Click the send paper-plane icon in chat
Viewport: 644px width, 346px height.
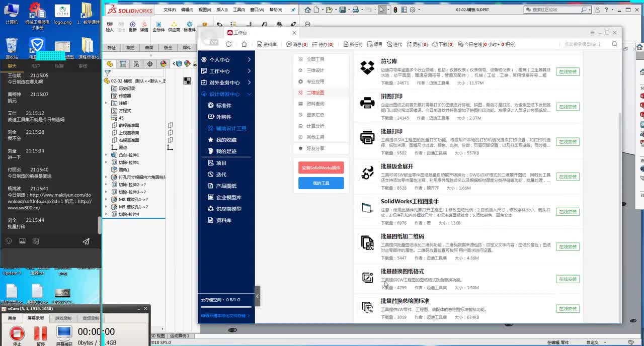point(86,241)
